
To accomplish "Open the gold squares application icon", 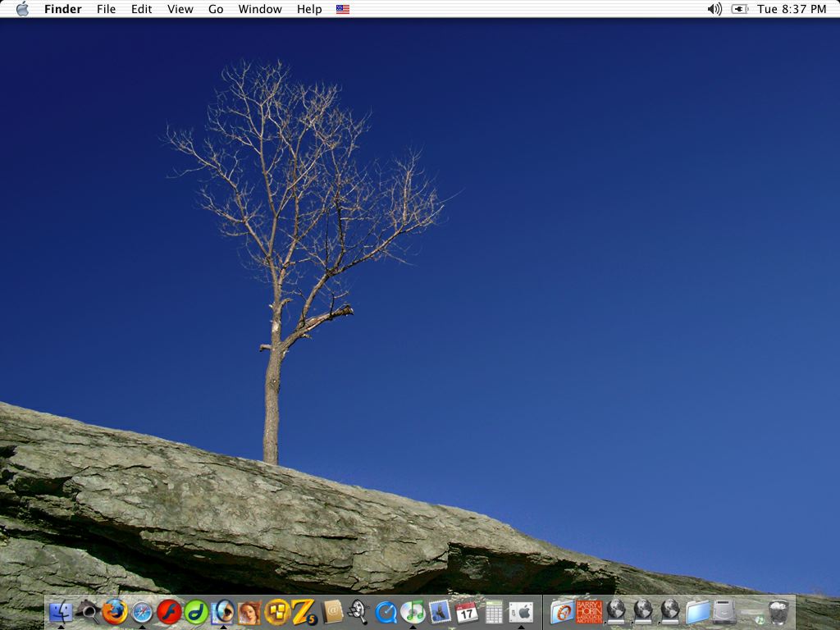I will (277, 612).
